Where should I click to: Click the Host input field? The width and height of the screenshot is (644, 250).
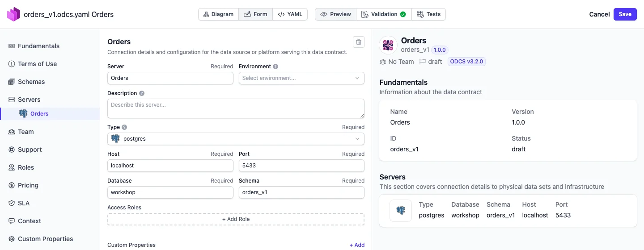coord(170,166)
